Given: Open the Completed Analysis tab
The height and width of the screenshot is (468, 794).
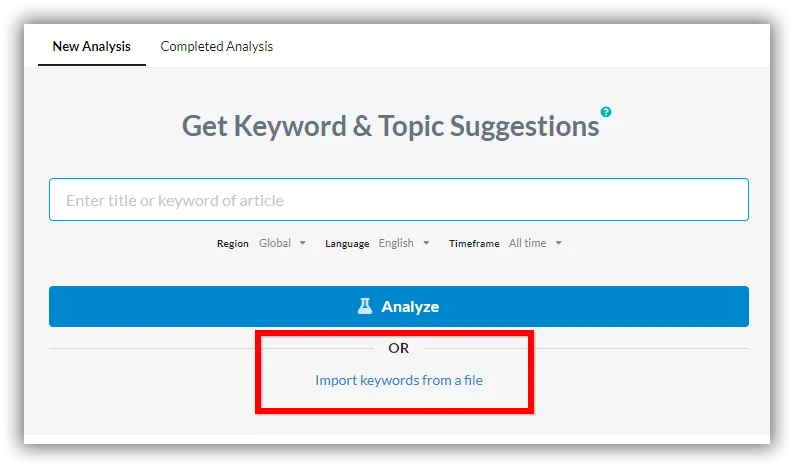Looking at the screenshot, I should (217, 46).
